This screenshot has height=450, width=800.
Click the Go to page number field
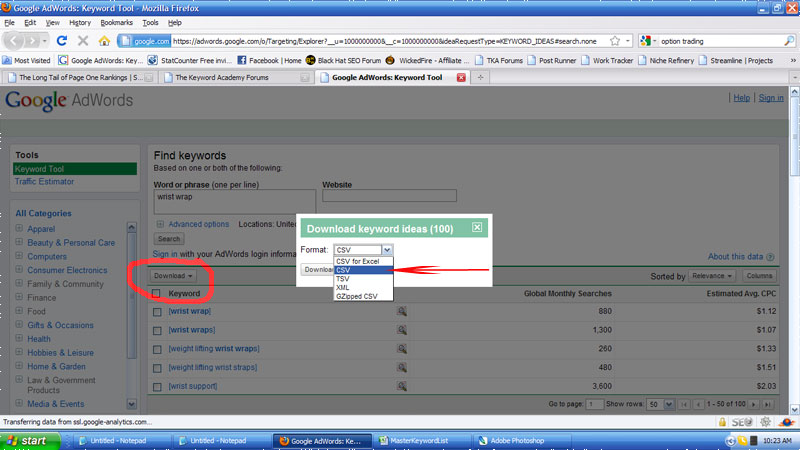point(594,404)
